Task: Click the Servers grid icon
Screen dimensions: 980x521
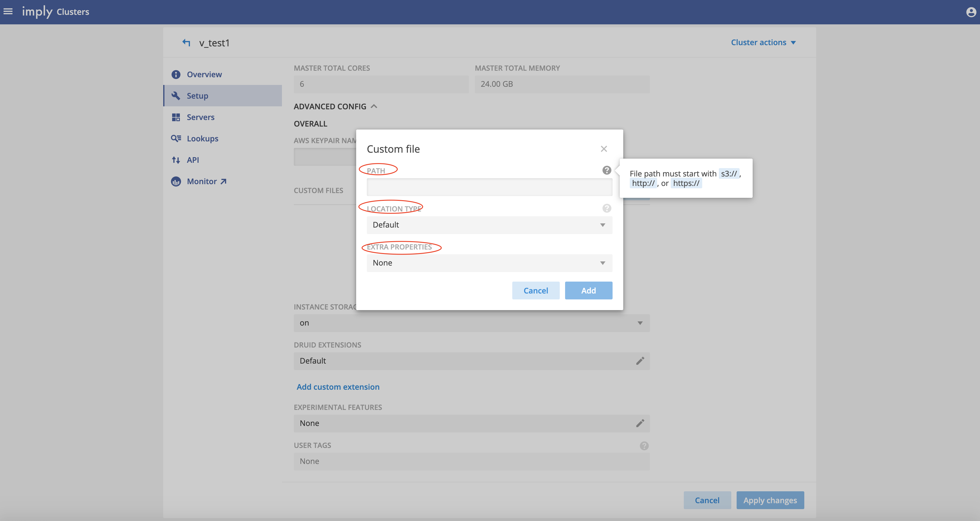Action: click(176, 117)
